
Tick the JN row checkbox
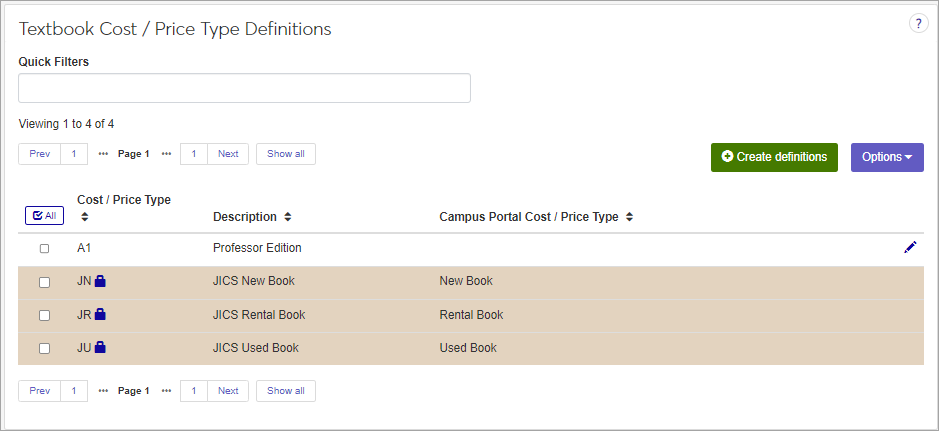(x=44, y=282)
